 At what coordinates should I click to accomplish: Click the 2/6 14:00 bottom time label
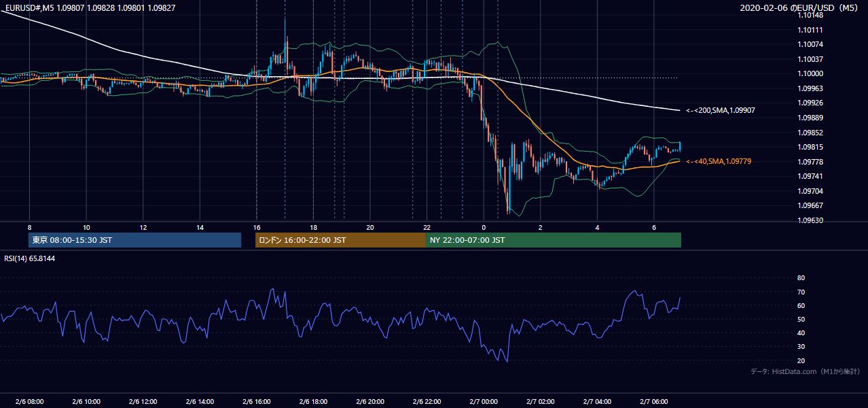click(200, 402)
